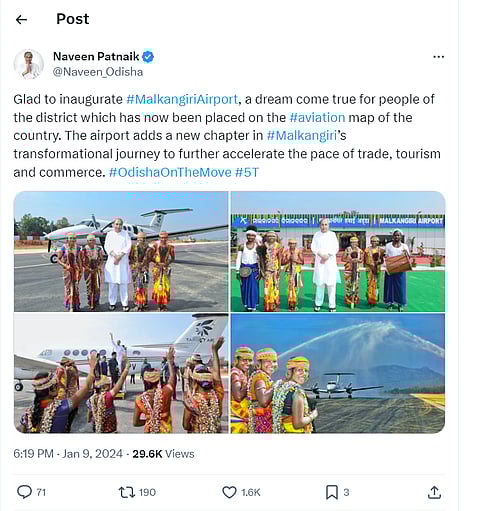Open Naveen Patnaik's profile avatar
480x511 pixels.
click(x=29, y=64)
